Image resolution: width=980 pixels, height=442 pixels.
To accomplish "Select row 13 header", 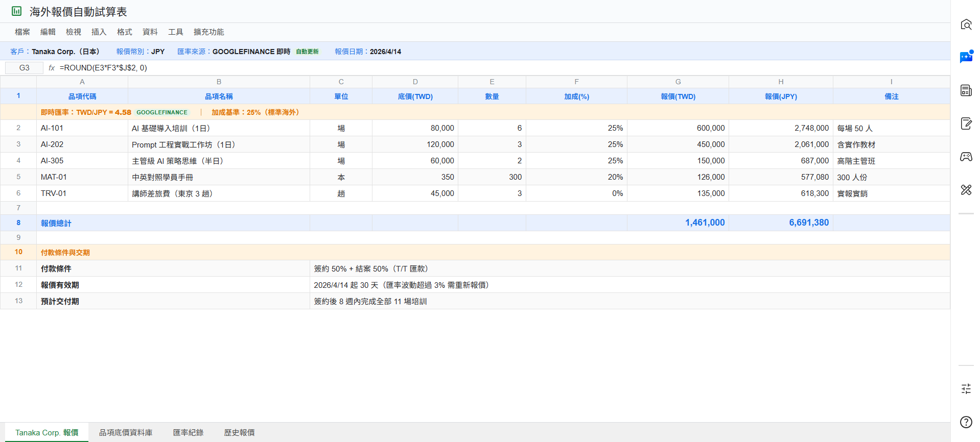I will 18,301.
